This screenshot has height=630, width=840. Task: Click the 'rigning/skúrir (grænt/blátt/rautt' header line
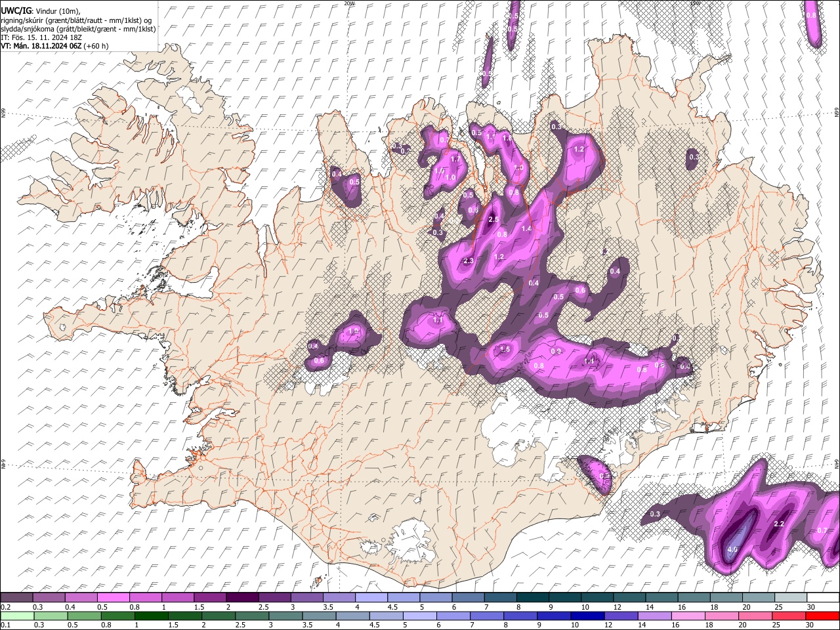point(76,20)
